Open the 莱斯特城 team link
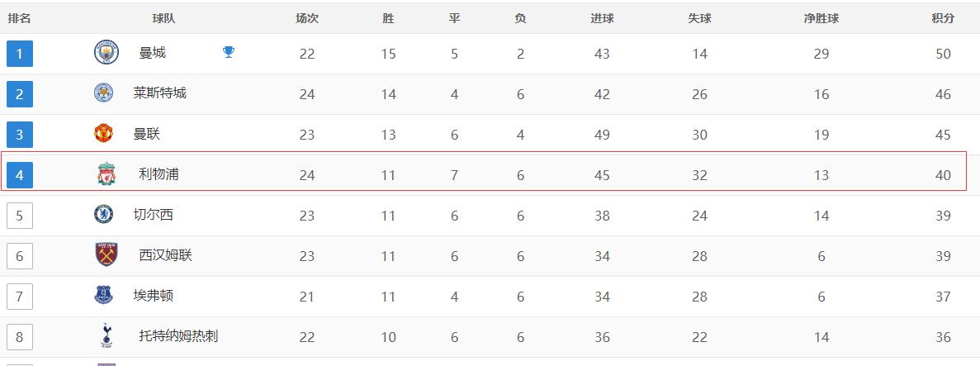This screenshot has width=980, height=366. point(159,93)
